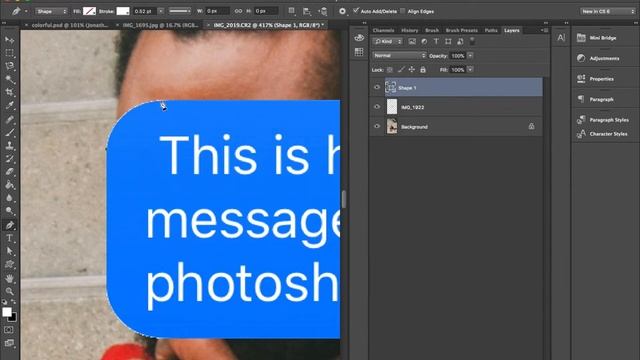
Task: Select the Path Selection tool
Action: (9, 251)
